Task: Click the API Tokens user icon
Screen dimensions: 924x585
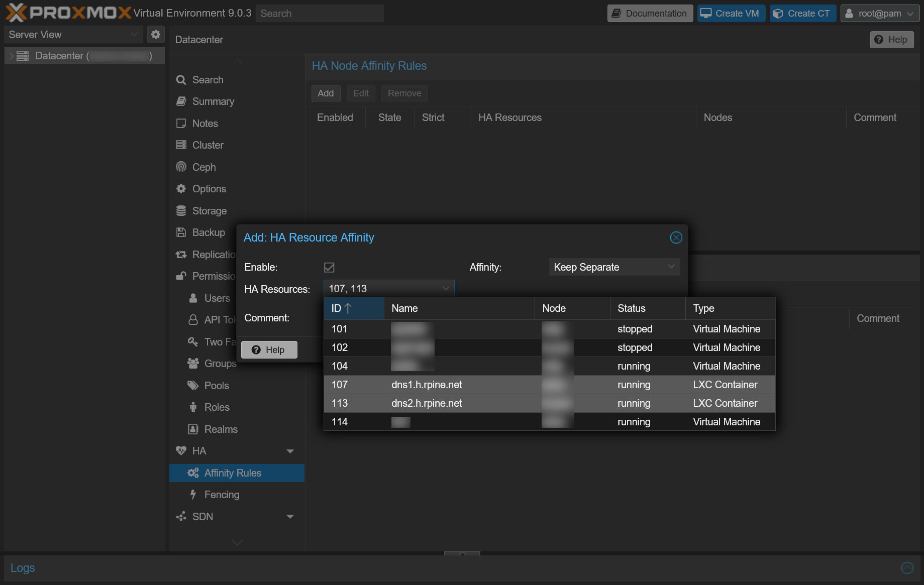Action: tap(193, 320)
